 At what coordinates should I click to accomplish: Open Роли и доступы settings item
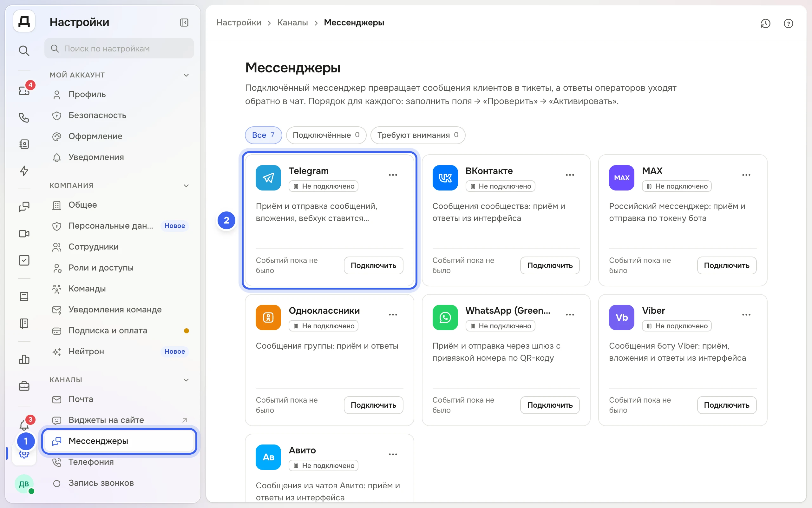coord(119,268)
